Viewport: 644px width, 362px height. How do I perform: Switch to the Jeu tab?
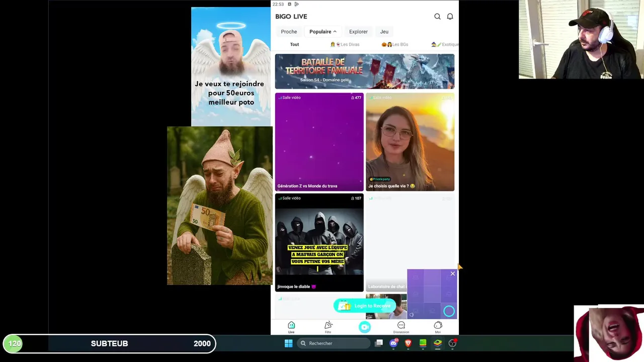(384, 32)
